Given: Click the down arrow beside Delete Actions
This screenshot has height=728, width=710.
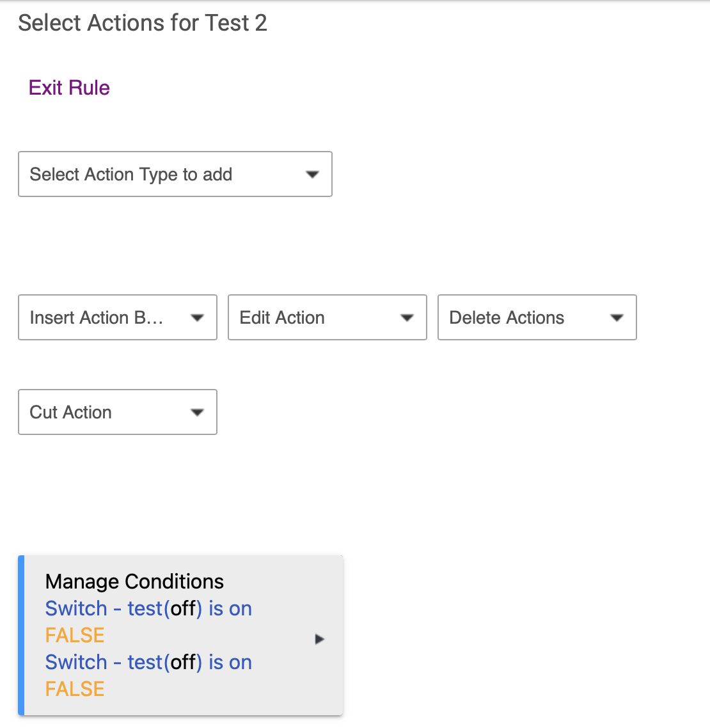Looking at the screenshot, I should (x=617, y=318).
